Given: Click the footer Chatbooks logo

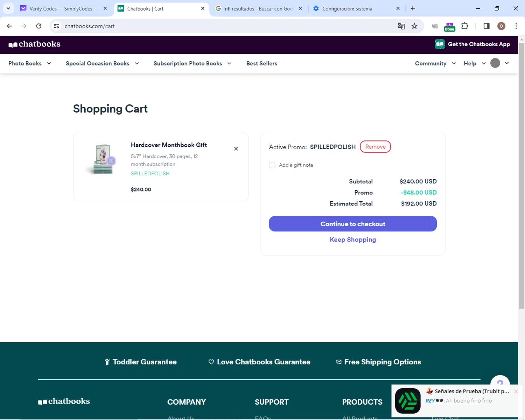Looking at the screenshot, I should [x=64, y=401].
